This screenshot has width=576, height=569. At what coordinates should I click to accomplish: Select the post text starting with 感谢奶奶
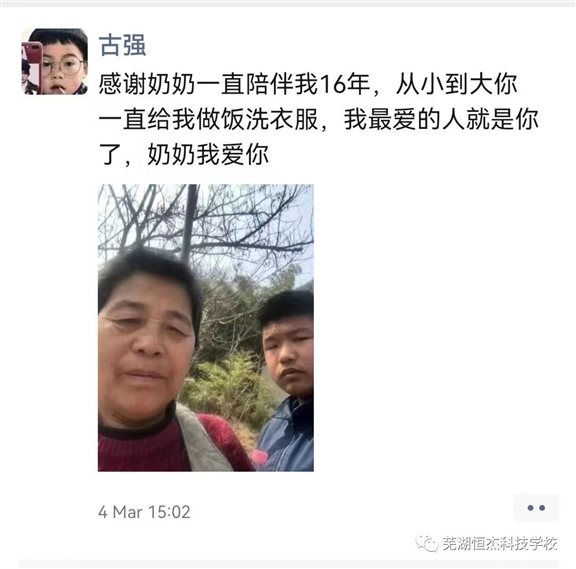click(318, 120)
